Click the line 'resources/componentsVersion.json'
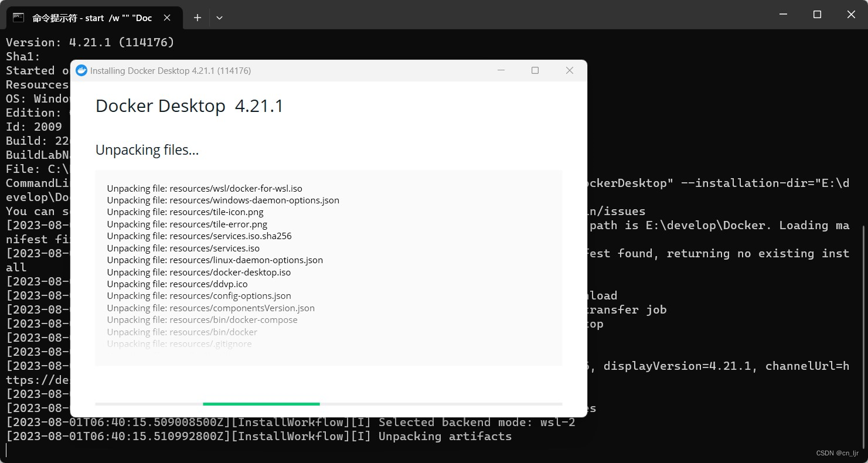868x463 pixels. point(210,308)
